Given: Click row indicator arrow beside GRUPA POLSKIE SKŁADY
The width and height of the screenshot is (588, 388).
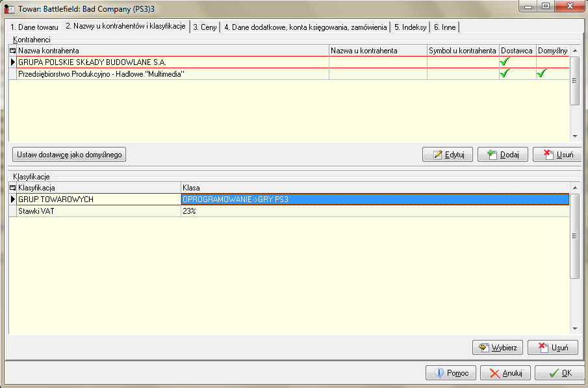Looking at the screenshot, I should tap(13, 62).
